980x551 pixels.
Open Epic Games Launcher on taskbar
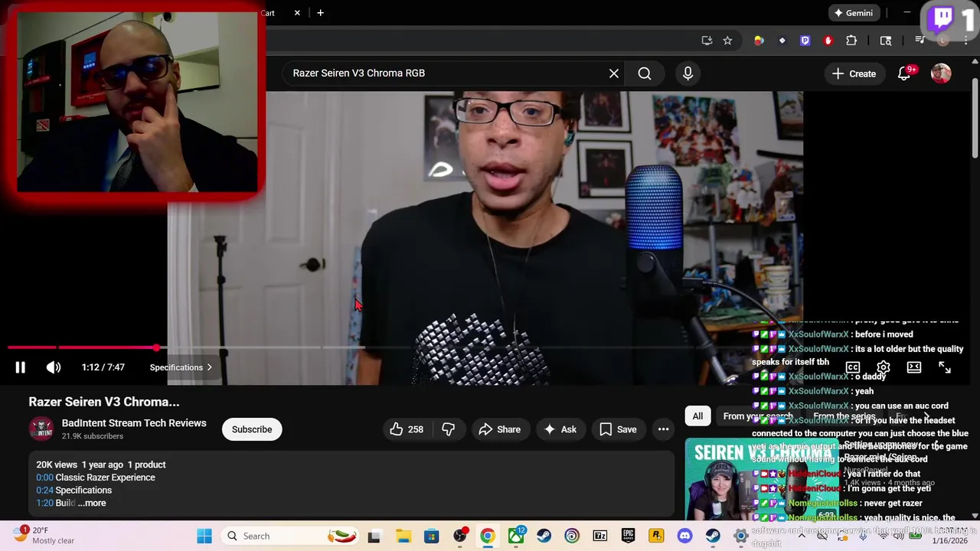click(x=629, y=536)
